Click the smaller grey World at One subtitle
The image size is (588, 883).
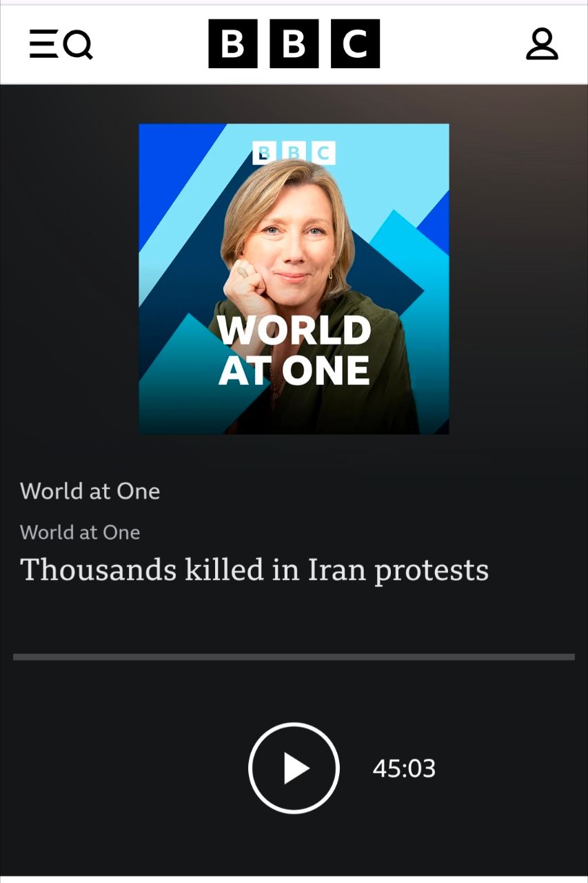point(80,532)
